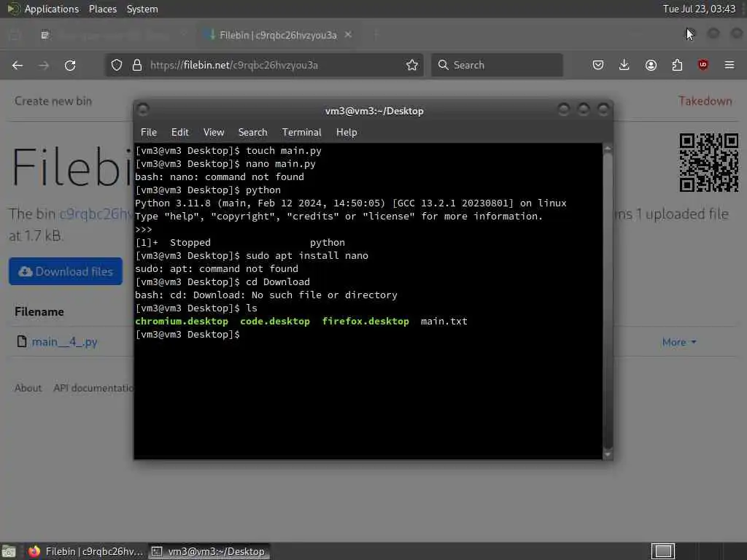
Task: Click the 'sudo apt install nano' line
Action: (252, 256)
